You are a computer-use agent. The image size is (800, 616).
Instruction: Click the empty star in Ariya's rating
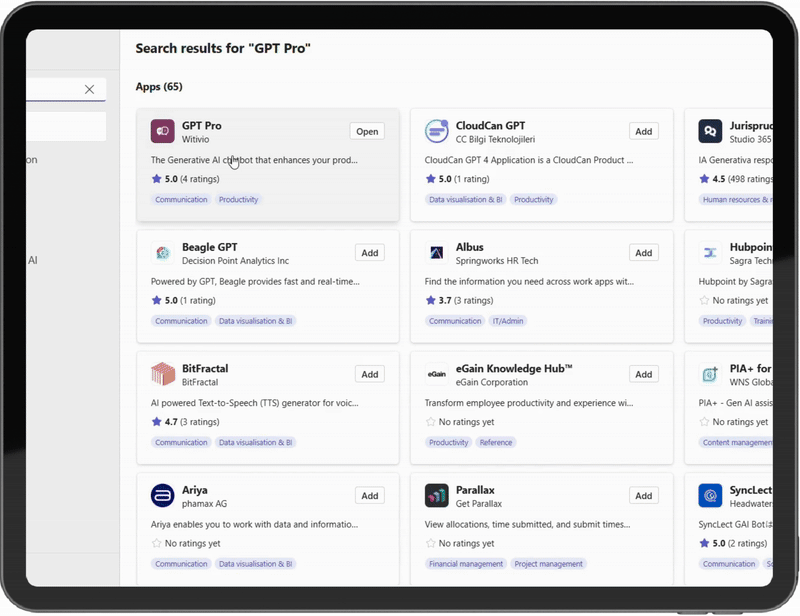point(157,543)
